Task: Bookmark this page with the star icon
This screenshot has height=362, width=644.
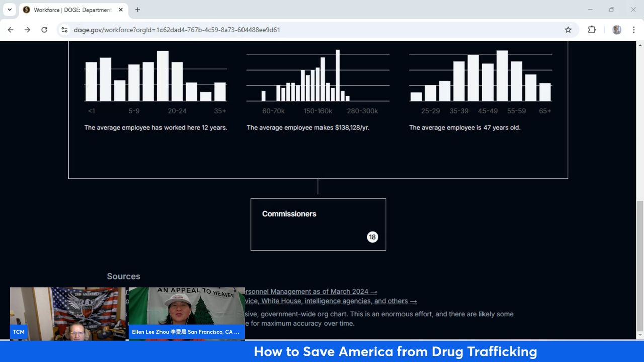Action: [568, 30]
